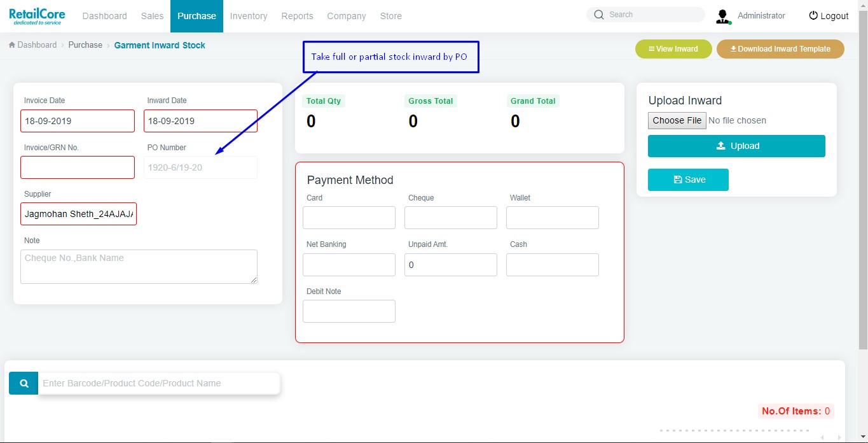Viewport: 868px width, 443px height.
Task: Save the inward stock entry
Action: coord(688,179)
